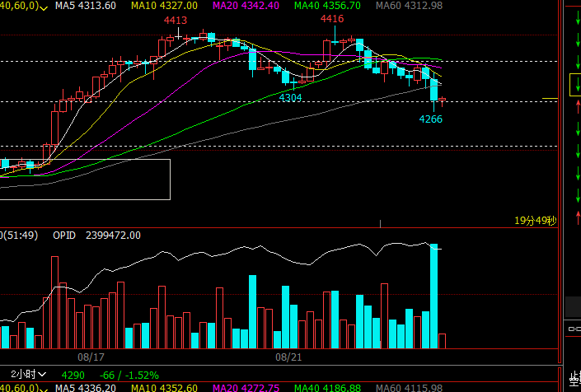Viewport: 581px width, 392px height.
Task: Click the 19分49秒 countdown timer
Action: (x=535, y=221)
